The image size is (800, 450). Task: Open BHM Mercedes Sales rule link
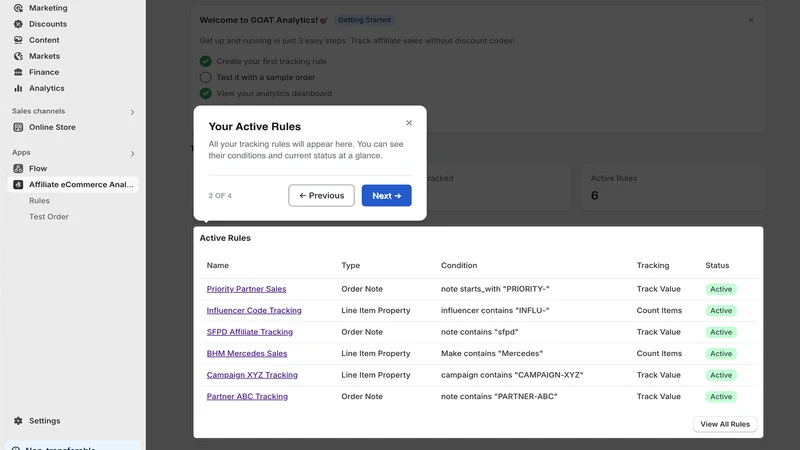(247, 353)
